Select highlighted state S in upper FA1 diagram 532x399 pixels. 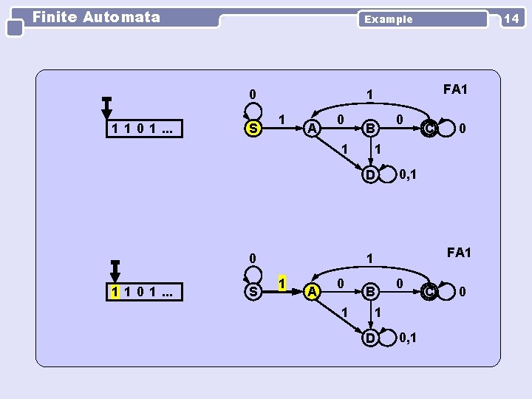point(253,129)
